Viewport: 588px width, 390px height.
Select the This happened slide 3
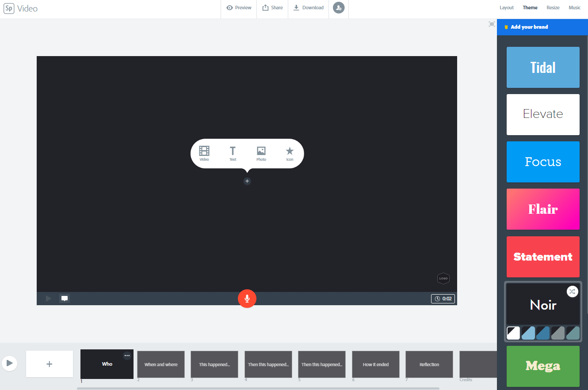pos(214,364)
